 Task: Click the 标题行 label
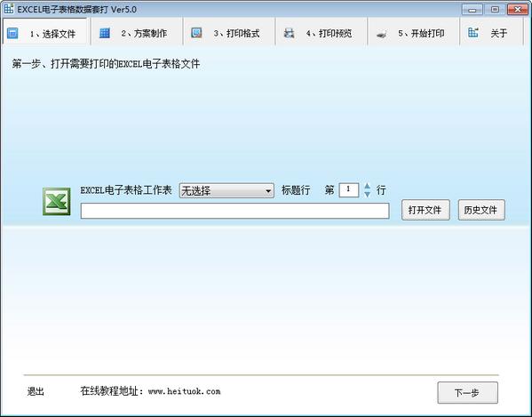[296, 190]
